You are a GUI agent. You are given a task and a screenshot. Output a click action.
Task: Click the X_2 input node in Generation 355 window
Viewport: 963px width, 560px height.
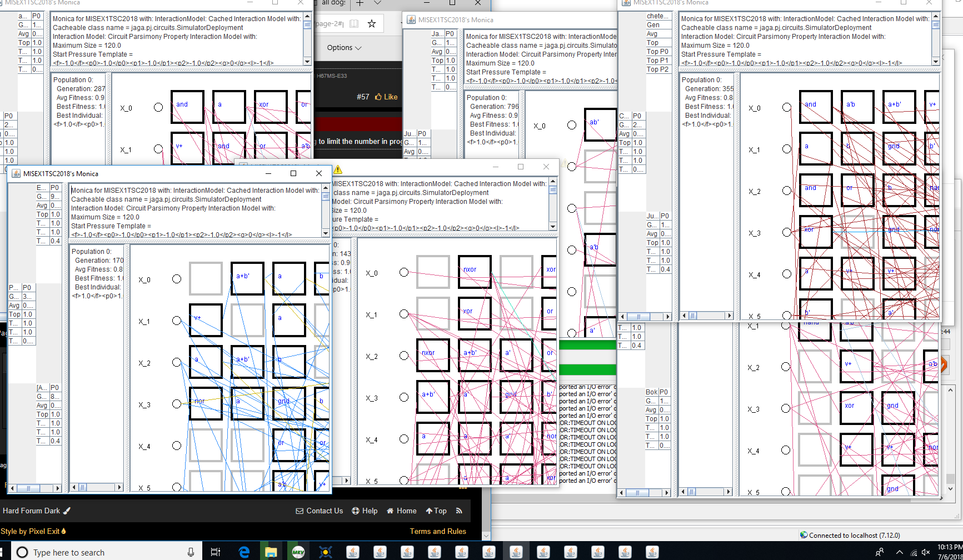(x=787, y=191)
